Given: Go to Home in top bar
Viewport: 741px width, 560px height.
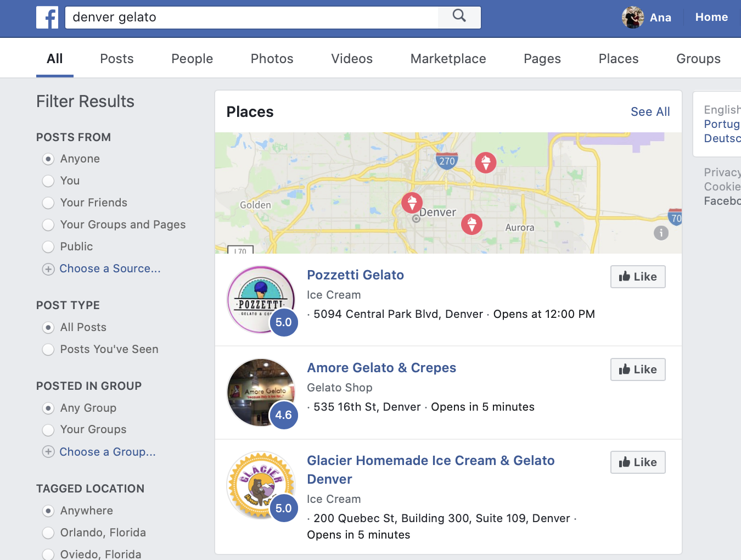Looking at the screenshot, I should (711, 17).
